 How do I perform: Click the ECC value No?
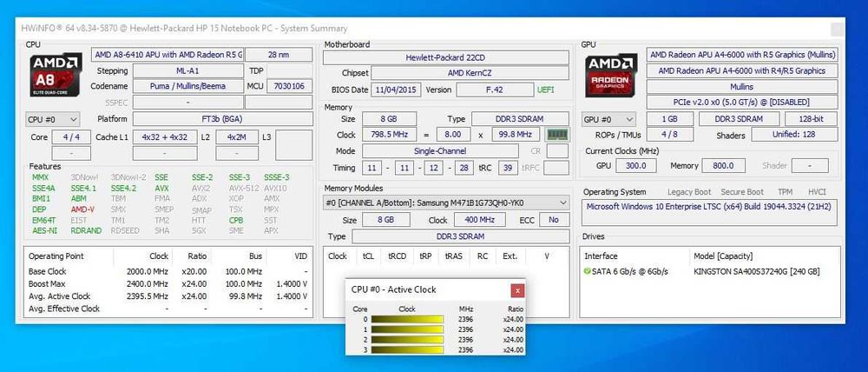point(554,220)
